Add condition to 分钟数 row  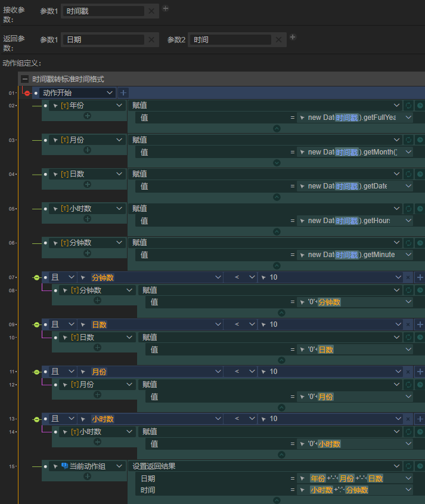click(420, 277)
